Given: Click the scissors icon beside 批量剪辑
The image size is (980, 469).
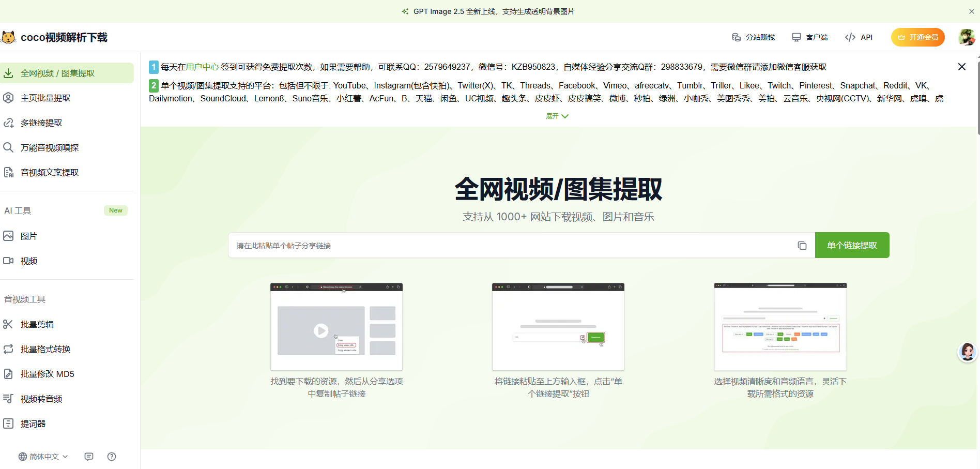Looking at the screenshot, I should click(x=8, y=325).
